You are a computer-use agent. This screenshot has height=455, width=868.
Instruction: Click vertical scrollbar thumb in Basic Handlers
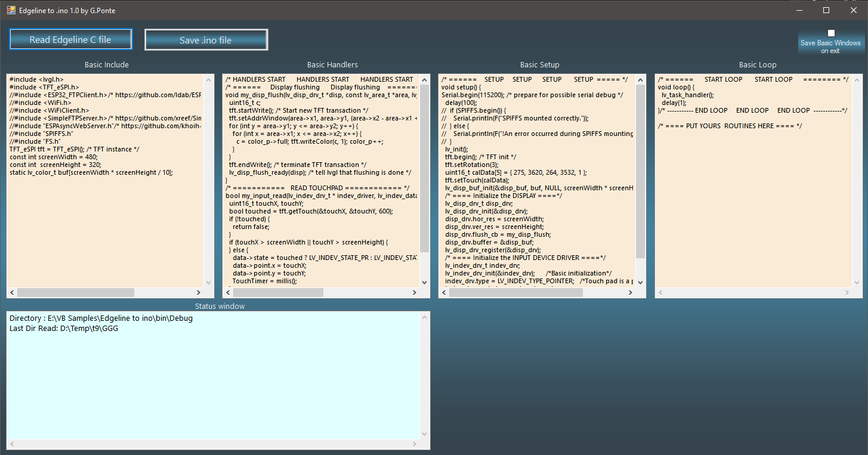424,168
